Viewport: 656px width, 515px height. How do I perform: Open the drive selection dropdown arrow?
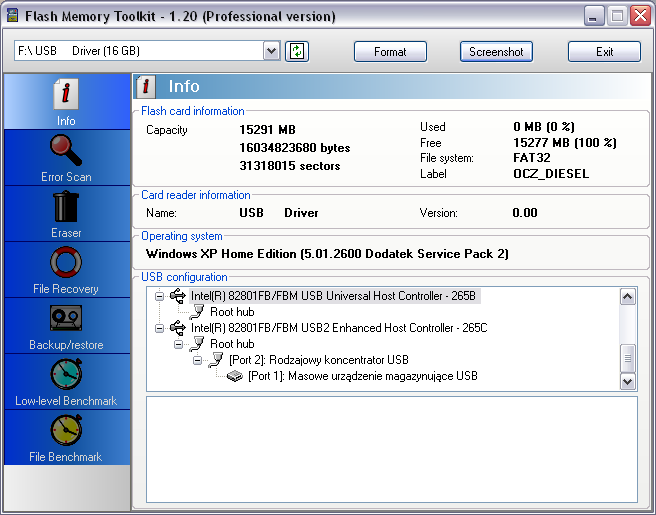coord(272,51)
